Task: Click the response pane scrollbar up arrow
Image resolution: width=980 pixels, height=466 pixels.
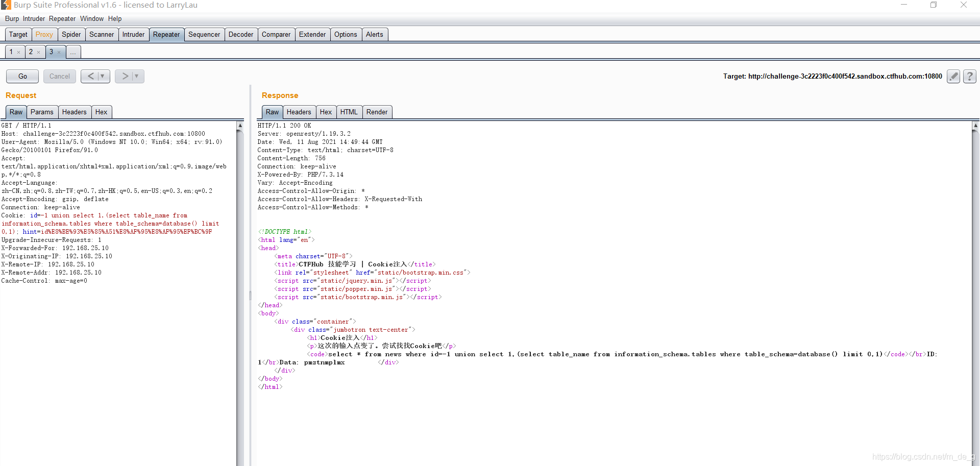Action: coord(975,125)
